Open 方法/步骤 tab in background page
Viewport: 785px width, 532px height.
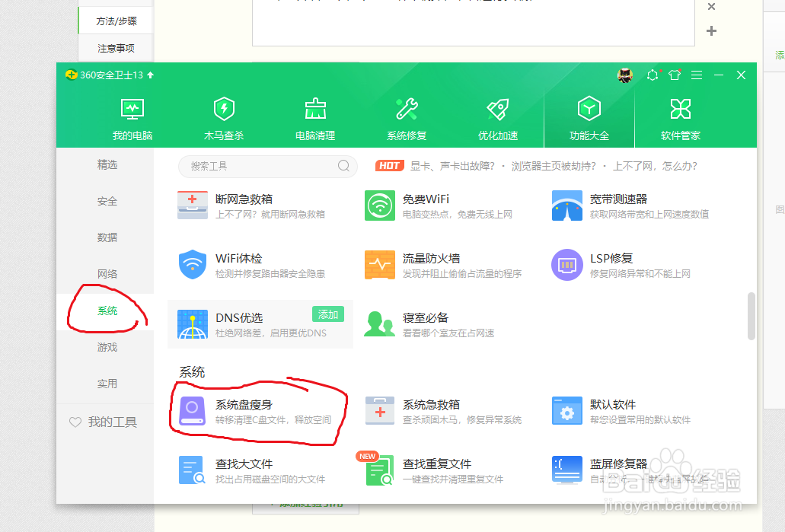tap(116, 21)
